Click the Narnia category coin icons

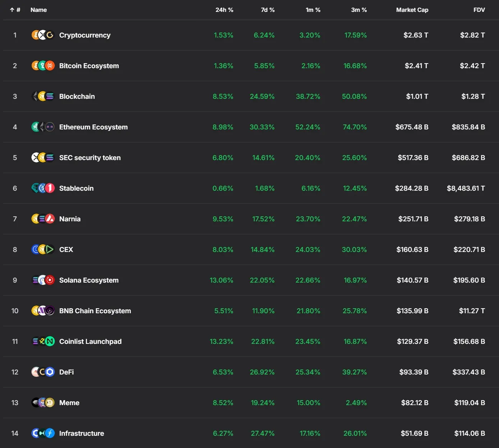point(43,219)
